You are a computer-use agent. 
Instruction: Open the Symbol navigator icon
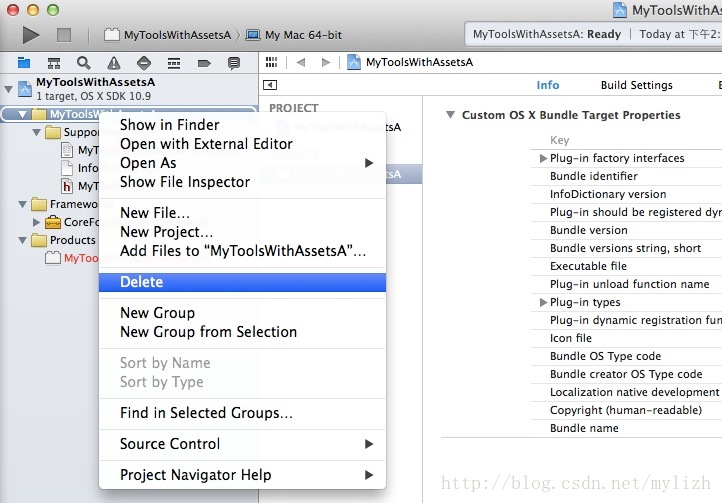[54, 63]
